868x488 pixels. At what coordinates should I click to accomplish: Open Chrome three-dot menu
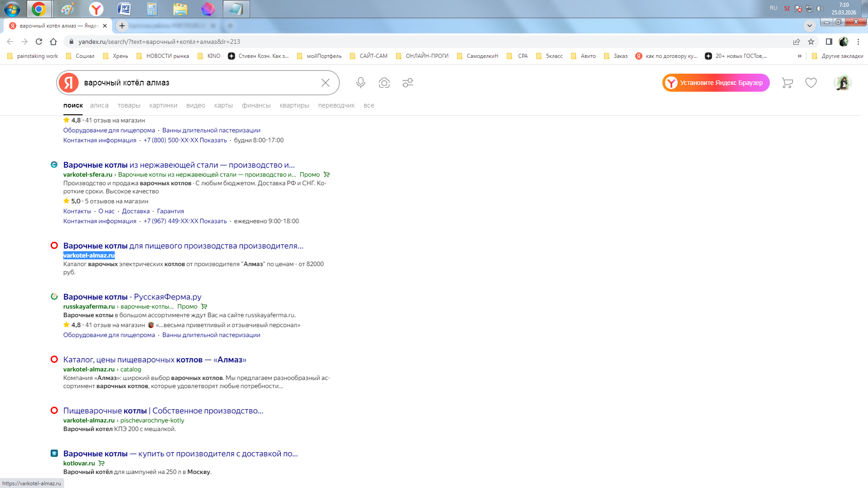click(858, 42)
